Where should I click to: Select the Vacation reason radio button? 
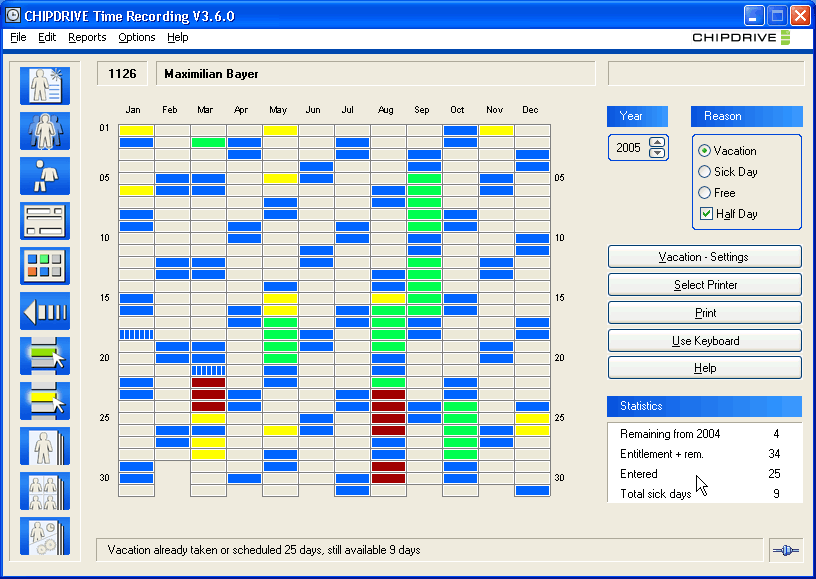(704, 151)
